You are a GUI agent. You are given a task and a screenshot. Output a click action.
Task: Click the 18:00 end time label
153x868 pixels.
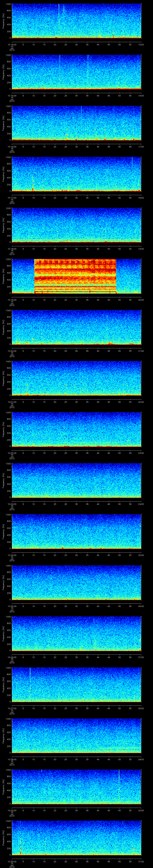tap(141, 198)
